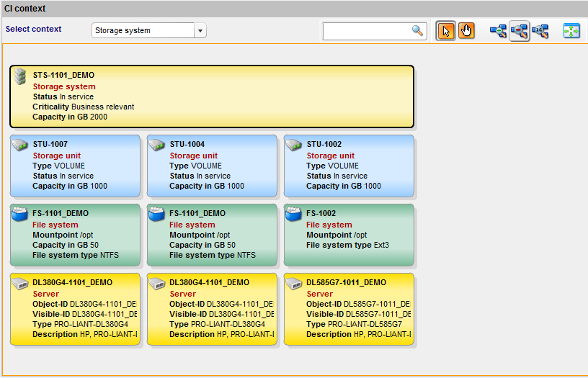Viewport: 588px width, 378px height.
Task: Select the arrow pointer tool
Action: coord(446,31)
